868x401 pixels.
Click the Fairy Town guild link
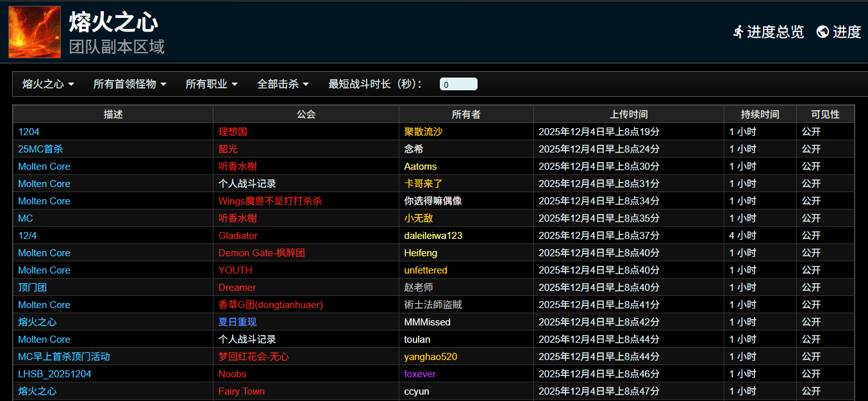click(x=241, y=391)
